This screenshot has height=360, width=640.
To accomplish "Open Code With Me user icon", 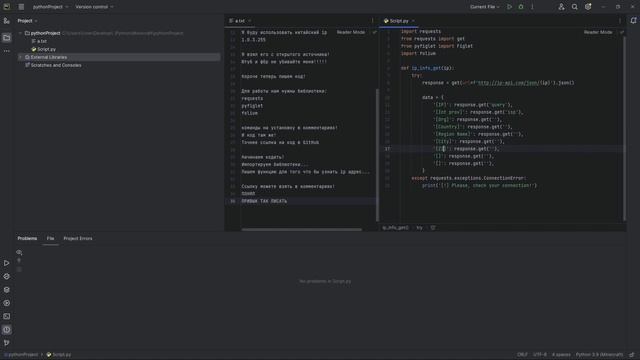I will pyautogui.click(x=561, y=7).
